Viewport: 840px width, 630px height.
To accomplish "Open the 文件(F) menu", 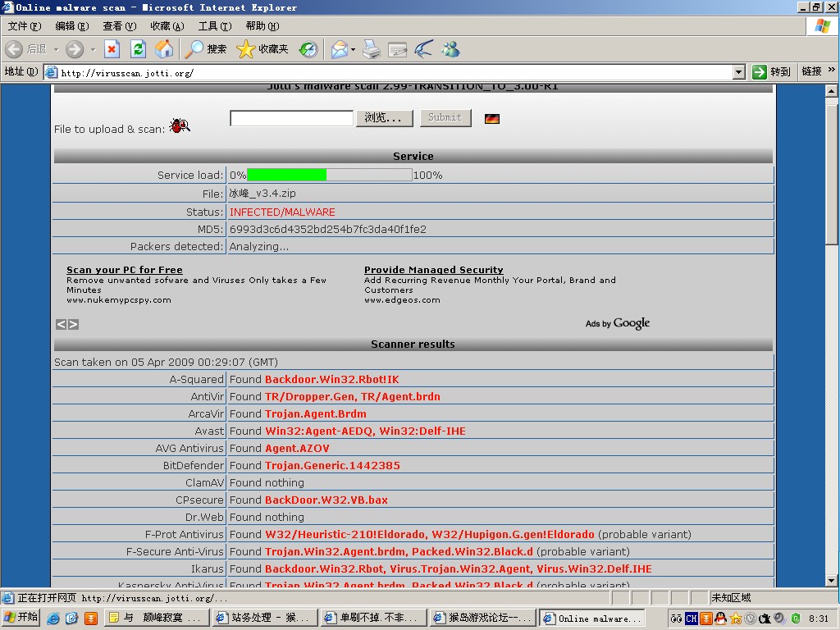I will pos(25,25).
